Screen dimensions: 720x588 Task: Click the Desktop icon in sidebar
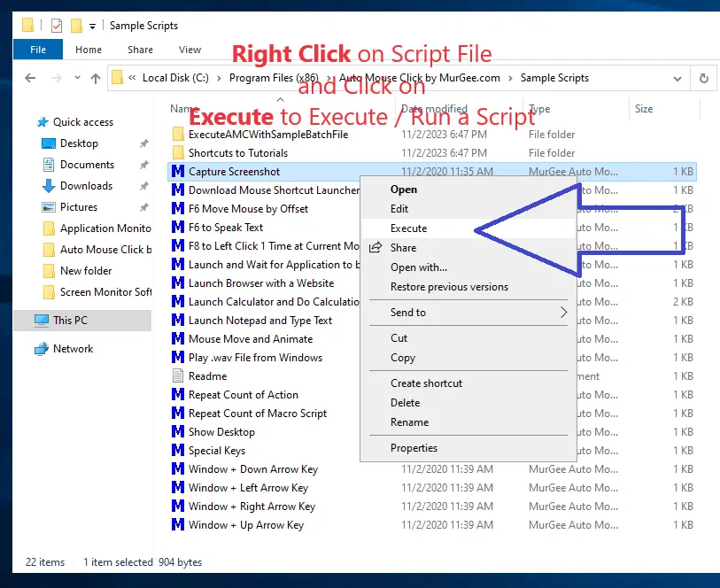(x=48, y=143)
